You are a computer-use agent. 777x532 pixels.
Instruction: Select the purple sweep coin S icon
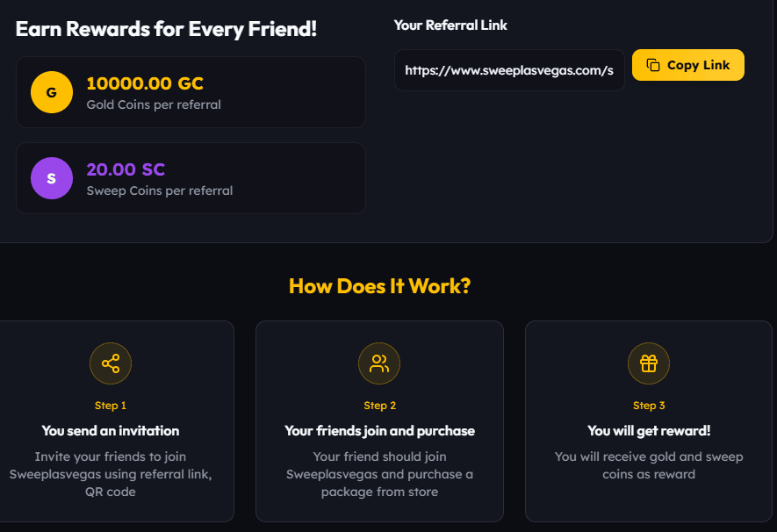tap(51, 177)
